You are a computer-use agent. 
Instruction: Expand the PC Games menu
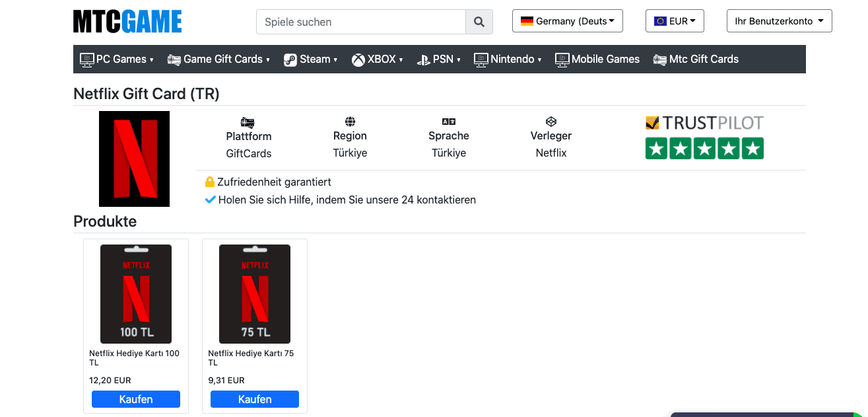[x=117, y=59]
